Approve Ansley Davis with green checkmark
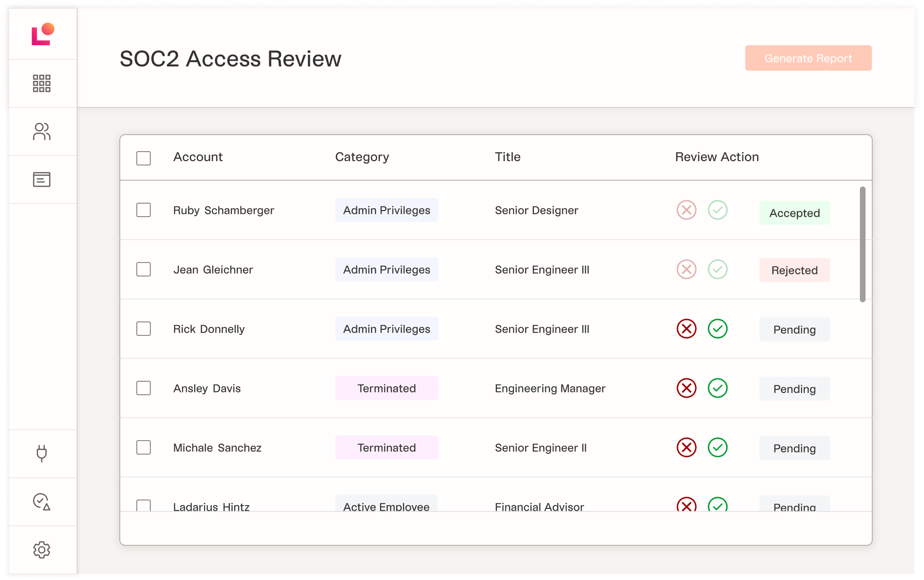924x580 pixels. [x=718, y=388]
